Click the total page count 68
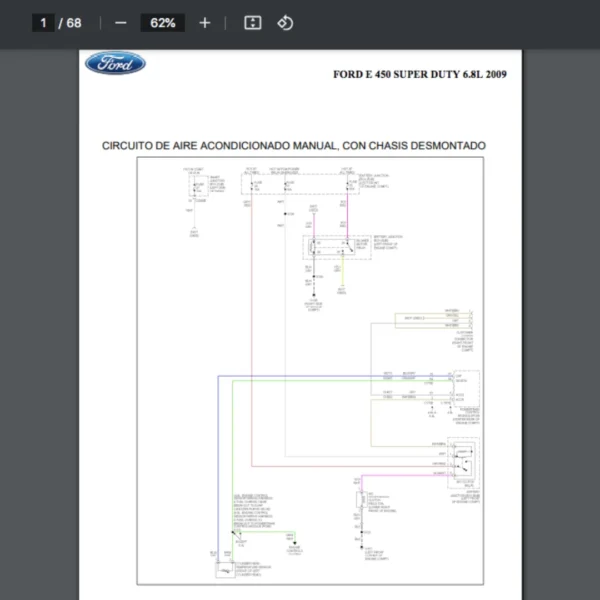This screenshot has width=600, height=600. click(74, 22)
